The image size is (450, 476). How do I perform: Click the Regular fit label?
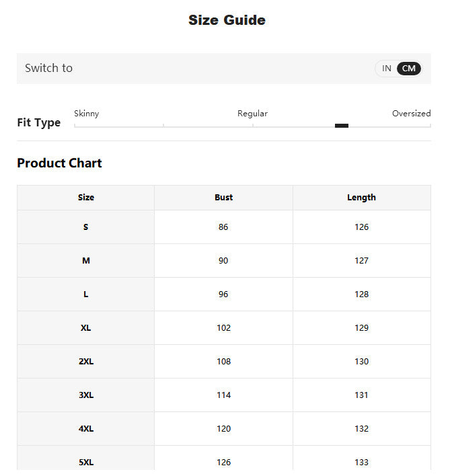point(253,114)
